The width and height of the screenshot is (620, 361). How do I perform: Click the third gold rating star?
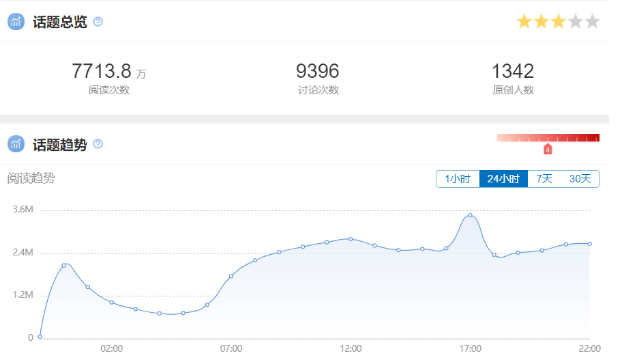(x=558, y=21)
